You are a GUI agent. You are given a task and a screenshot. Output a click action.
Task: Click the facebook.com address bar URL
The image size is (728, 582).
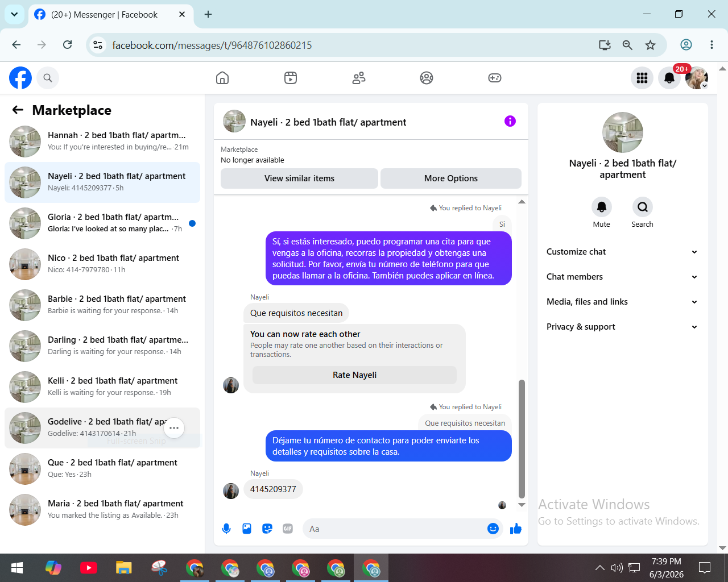[x=212, y=45]
